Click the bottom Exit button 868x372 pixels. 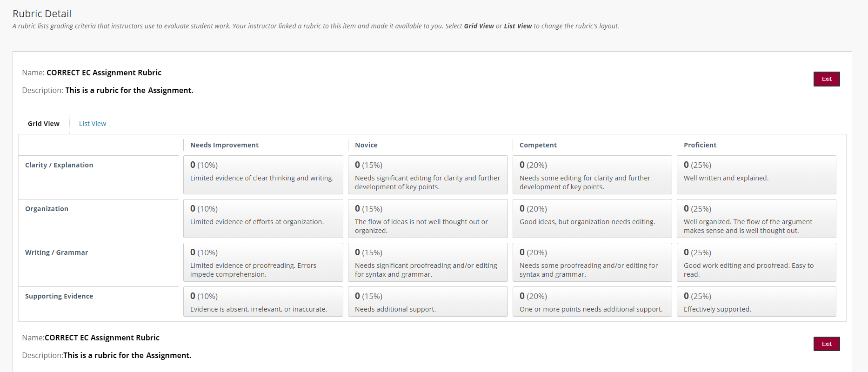click(827, 344)
